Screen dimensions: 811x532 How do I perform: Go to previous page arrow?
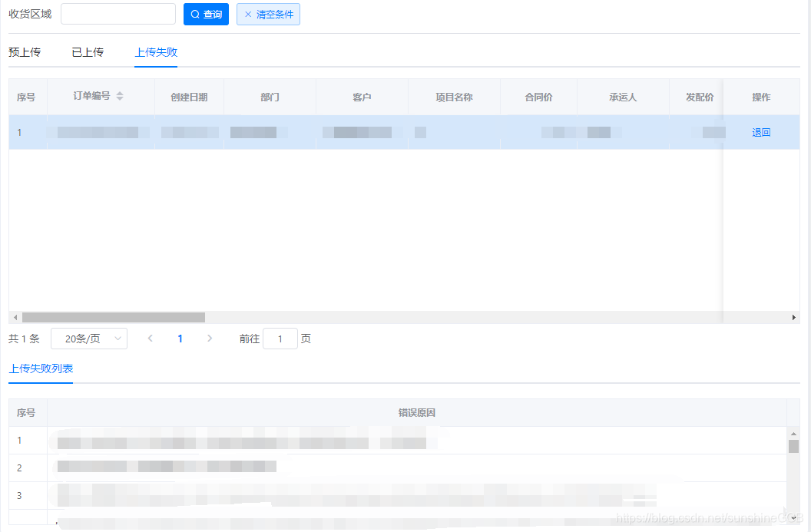(x=150, y=338)
